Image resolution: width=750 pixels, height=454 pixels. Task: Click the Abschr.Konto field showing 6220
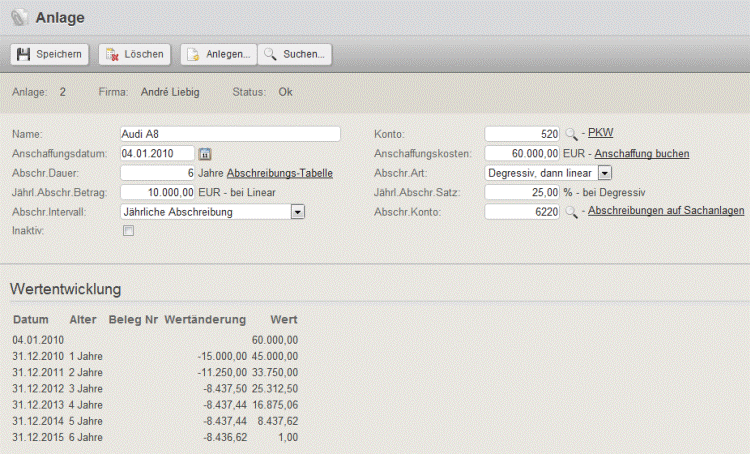click(522, 212)
